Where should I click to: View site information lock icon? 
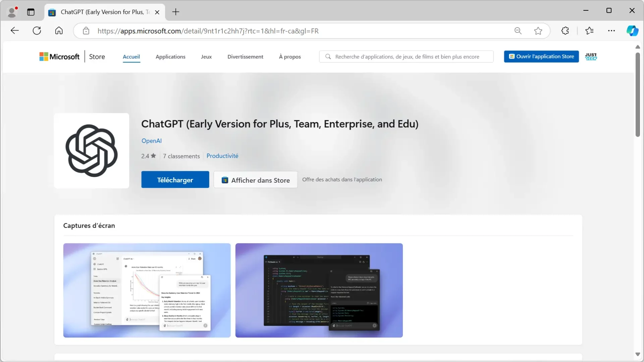pyautogui.click(x=86, y=31)
